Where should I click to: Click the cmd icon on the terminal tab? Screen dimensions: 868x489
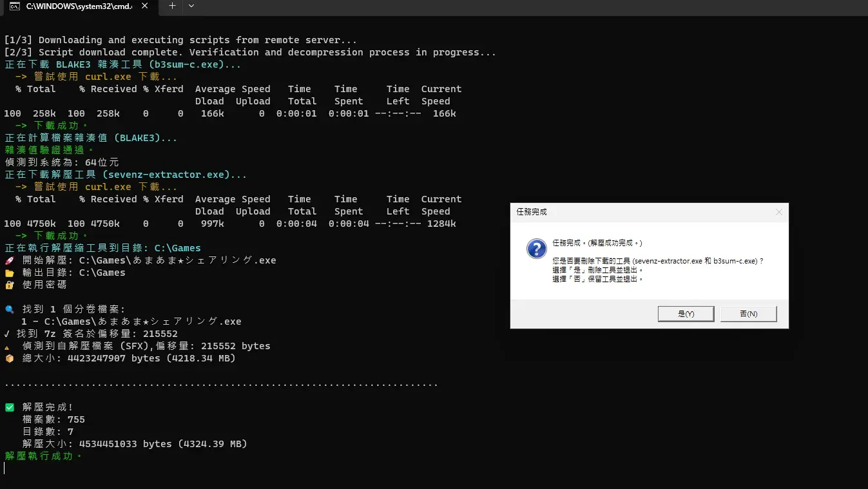point(14,6)
